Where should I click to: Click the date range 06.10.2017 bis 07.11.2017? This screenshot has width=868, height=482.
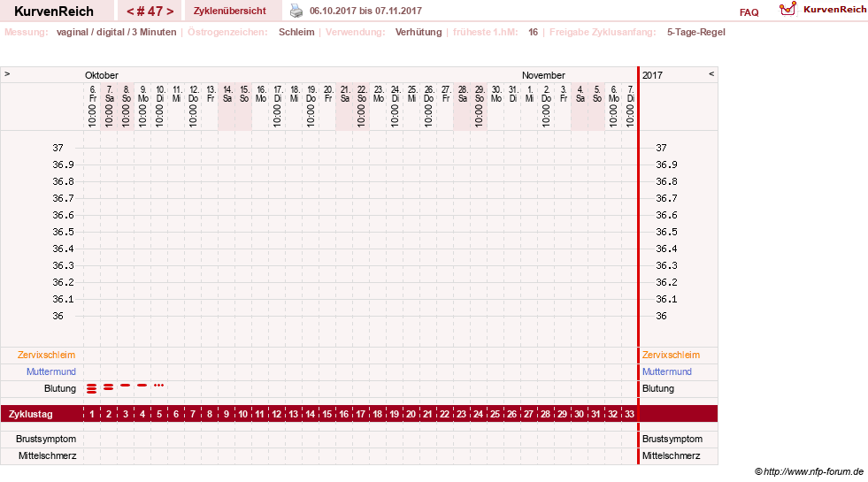point(365,11)
